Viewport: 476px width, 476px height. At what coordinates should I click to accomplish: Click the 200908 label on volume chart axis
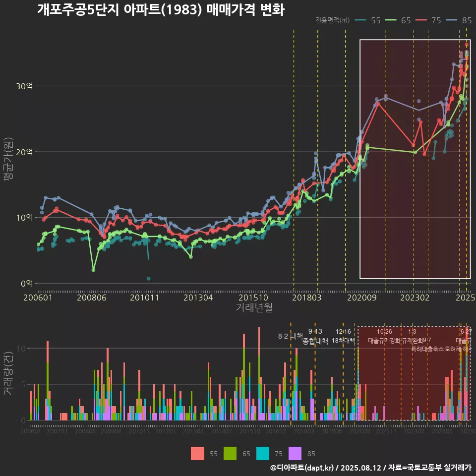pyautogui.click(x=111, y=431)
